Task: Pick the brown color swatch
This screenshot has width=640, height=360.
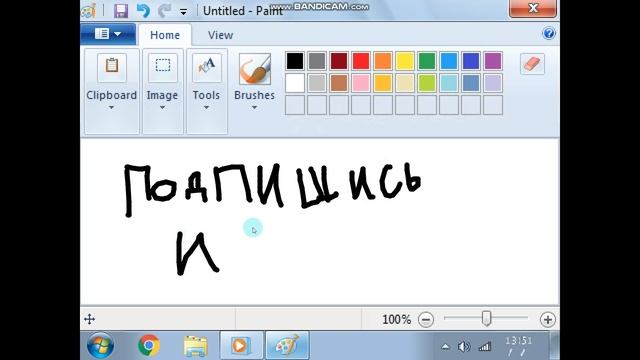Action: point(339,83)
